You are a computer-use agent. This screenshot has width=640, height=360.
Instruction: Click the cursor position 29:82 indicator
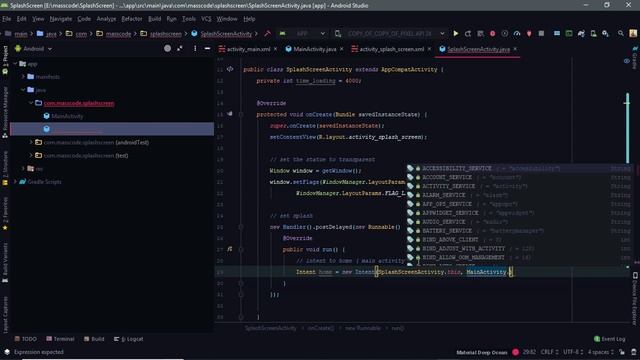click(x=529, y=352)
